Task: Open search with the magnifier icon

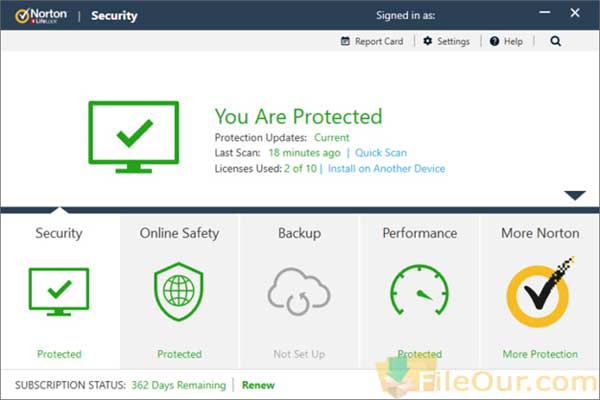Action: coord(556,42)
